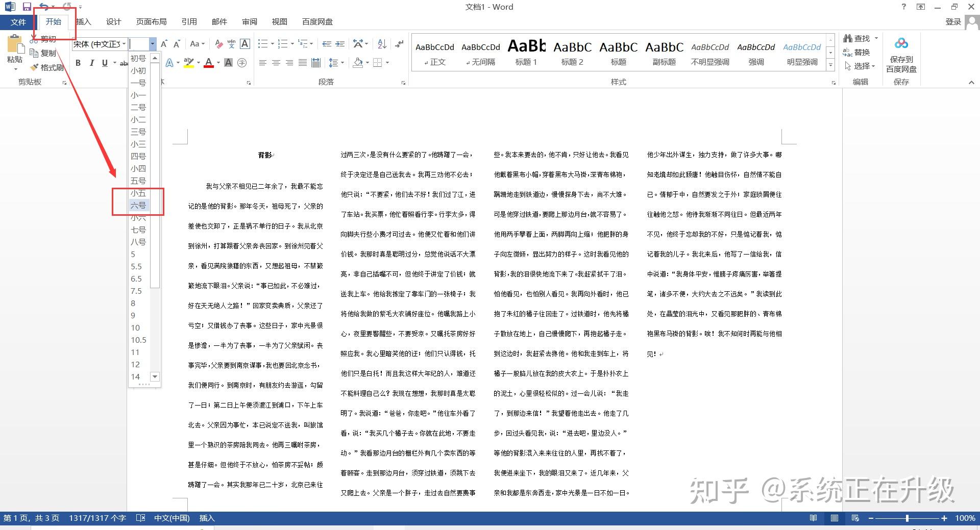980x530 pixels.
Task: Open the References (引用) tab
Action: (x=189, y=21)
